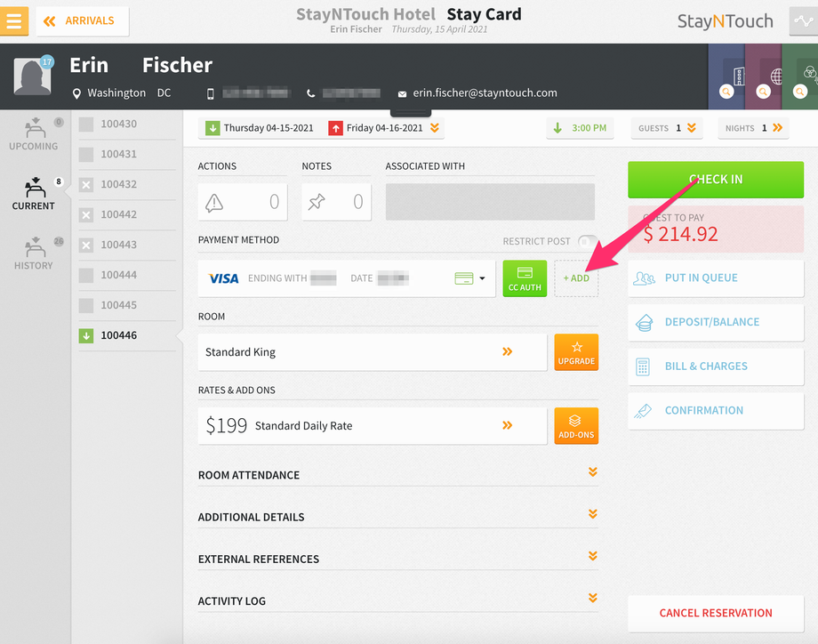Open Standard King room details
Viewport: 818px width, 644px height.
click(x=373, y=352)
